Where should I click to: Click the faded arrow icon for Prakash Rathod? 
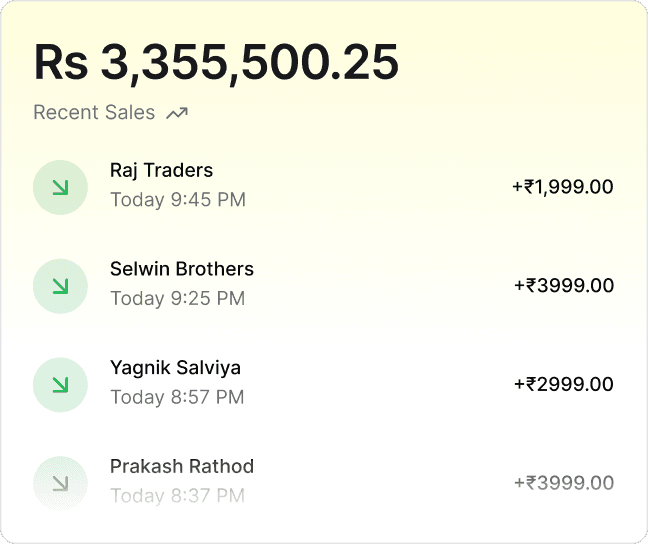[x=61, y=484]
